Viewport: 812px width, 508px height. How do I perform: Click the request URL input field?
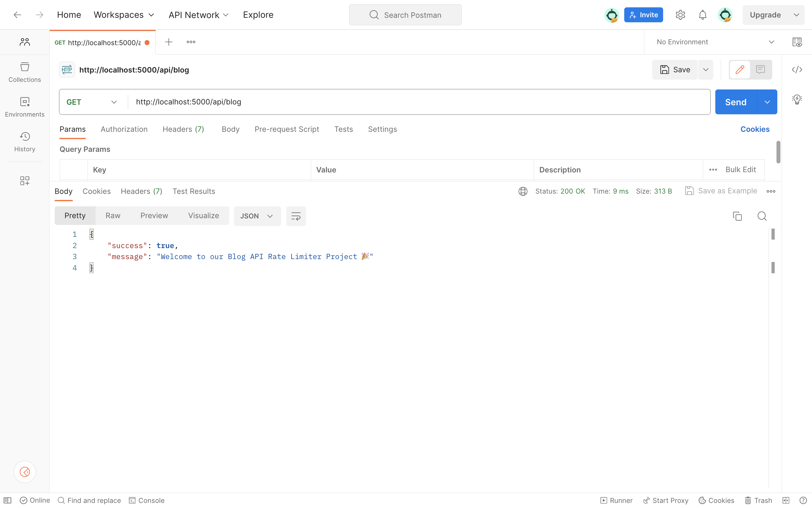pyautogui.click(x=419, y=102)
